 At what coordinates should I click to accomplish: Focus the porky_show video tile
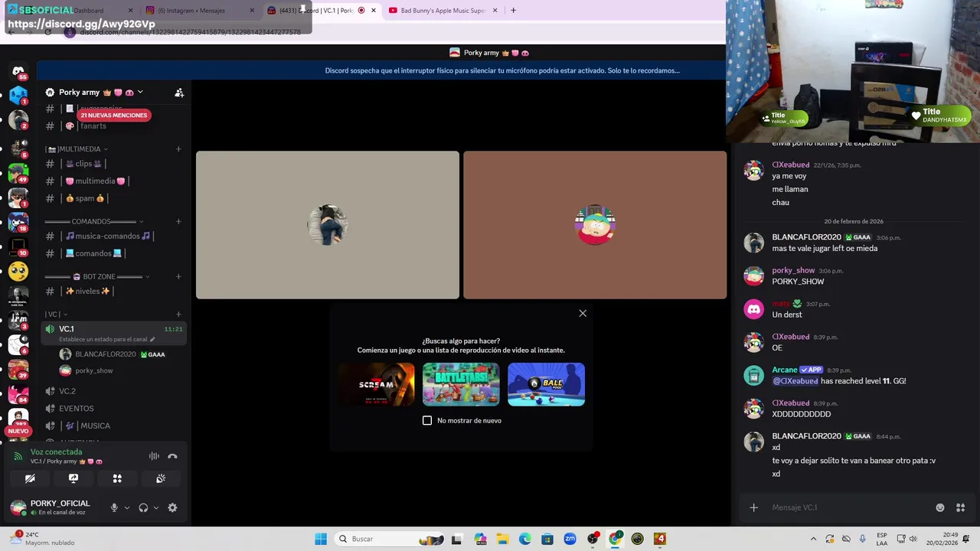pos(595,225)
